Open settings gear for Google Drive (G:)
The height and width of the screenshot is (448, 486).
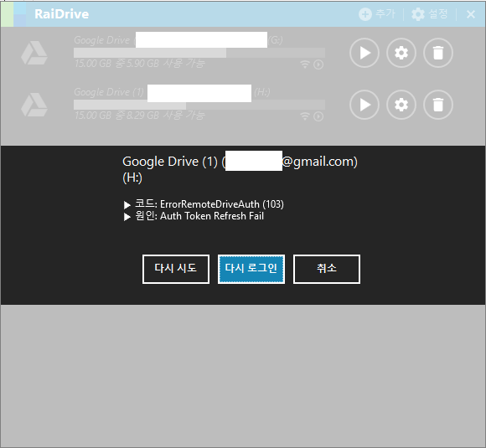pyautogui.click(x=401, y=53)
